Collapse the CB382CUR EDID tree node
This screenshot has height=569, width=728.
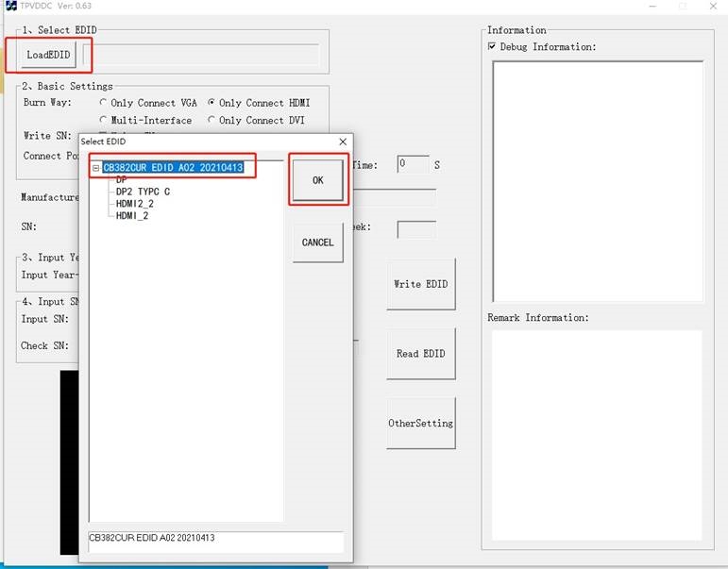pos(96,168)
